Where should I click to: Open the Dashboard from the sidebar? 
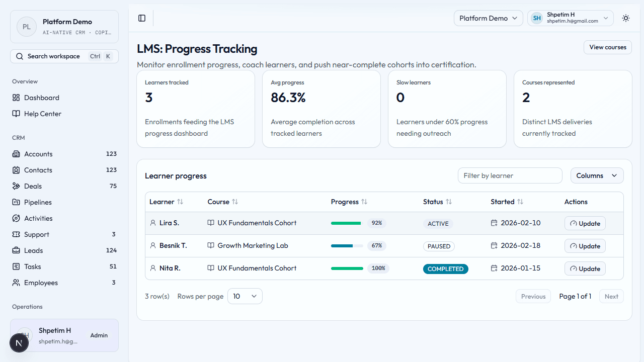[42, 98]
